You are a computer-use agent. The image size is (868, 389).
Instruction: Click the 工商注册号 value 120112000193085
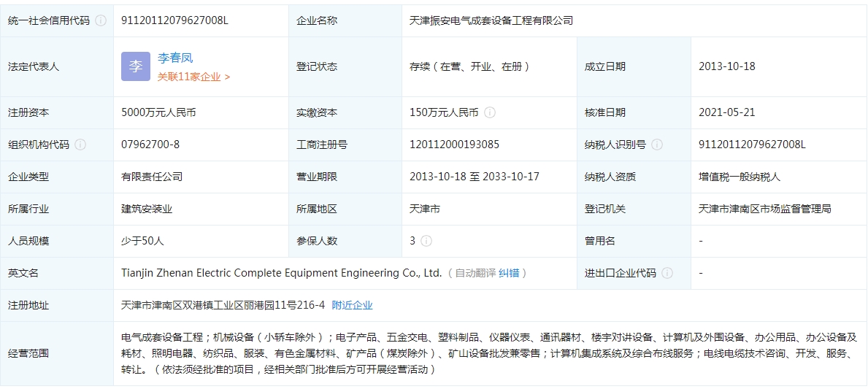click(x=454, y=145)
